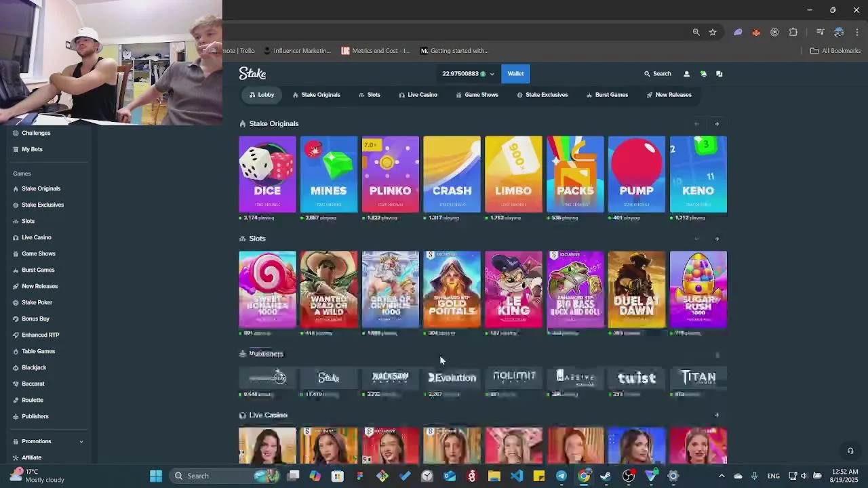Bookmark this page with the star icon
The height and width of the screenshot is (488, 868).
tap(713, 32)
